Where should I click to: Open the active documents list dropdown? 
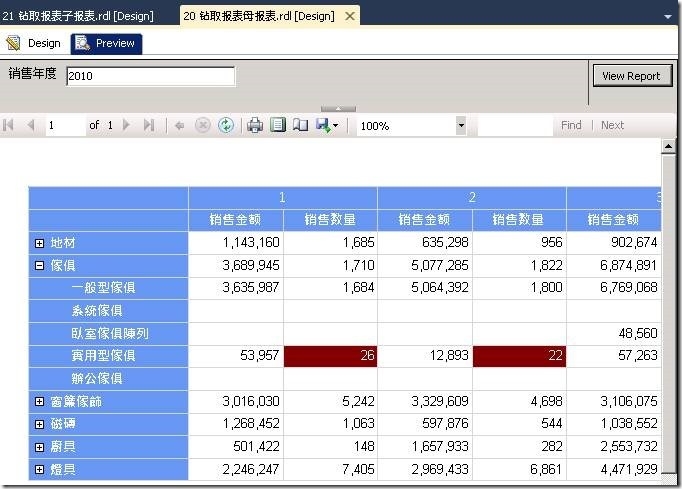tap(668, 17)
